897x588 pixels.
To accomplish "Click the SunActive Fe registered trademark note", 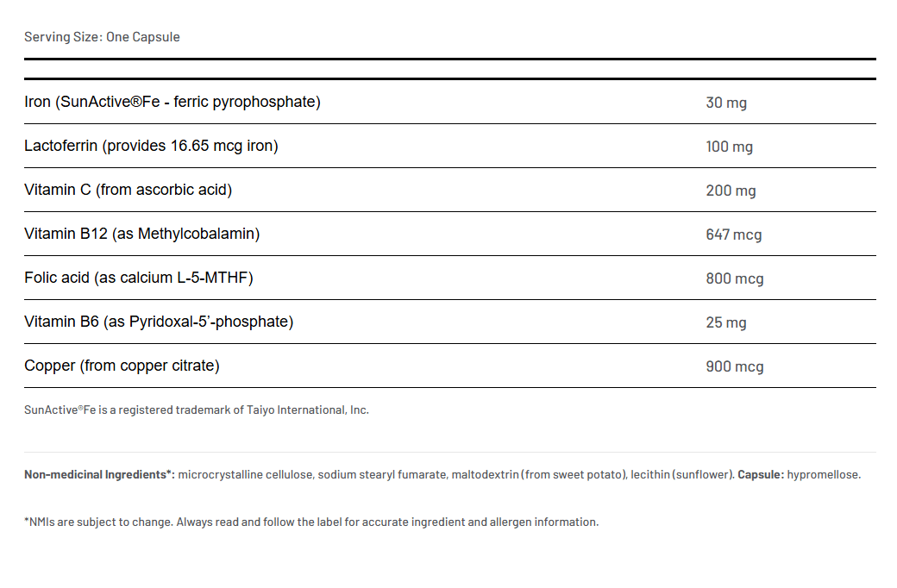I will [197, 410].
